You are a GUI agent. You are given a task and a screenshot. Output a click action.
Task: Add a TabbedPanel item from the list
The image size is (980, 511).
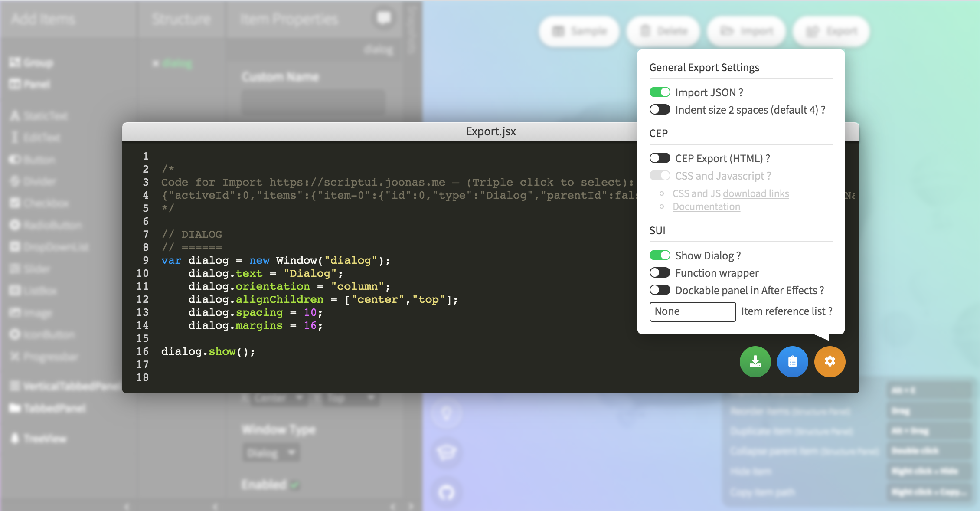(48, 408)
